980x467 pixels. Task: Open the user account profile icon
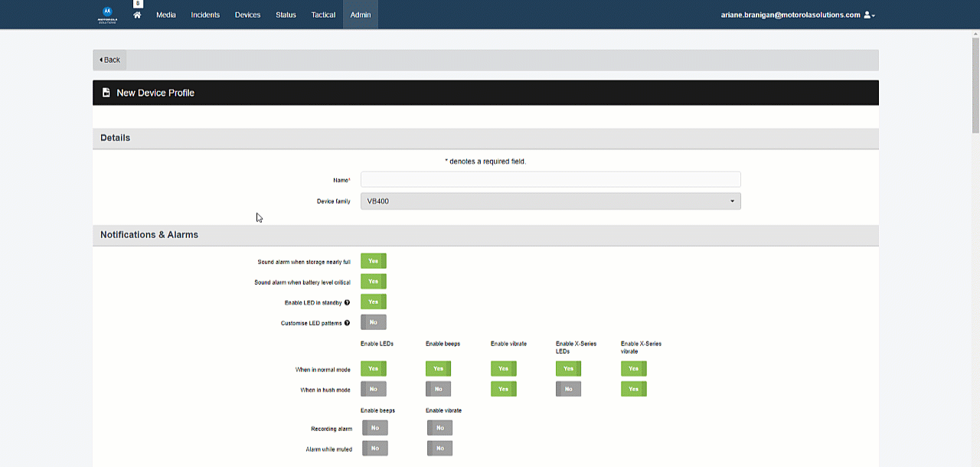(x=868, y=15)
